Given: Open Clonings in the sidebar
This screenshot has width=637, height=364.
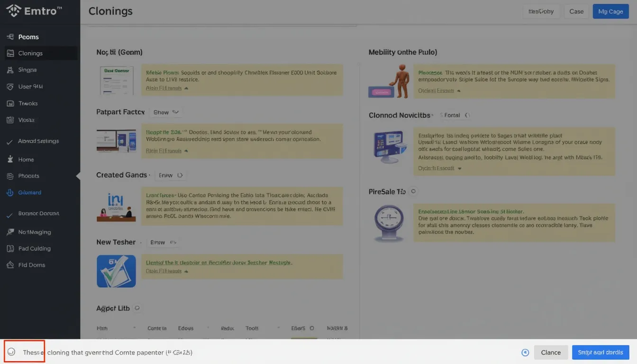Looking at the screenshot, I should tap(30, 54).
